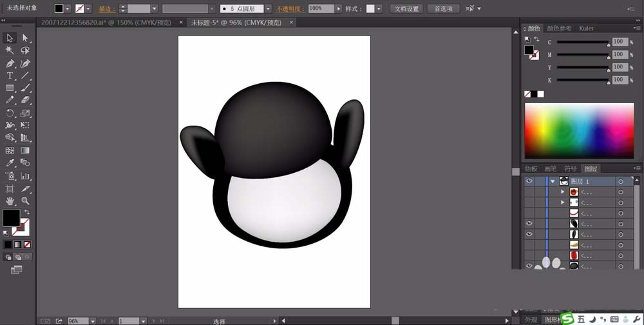644x325 pixels.
Task: Select the Hand tool
Action: (x=10, y=201)
